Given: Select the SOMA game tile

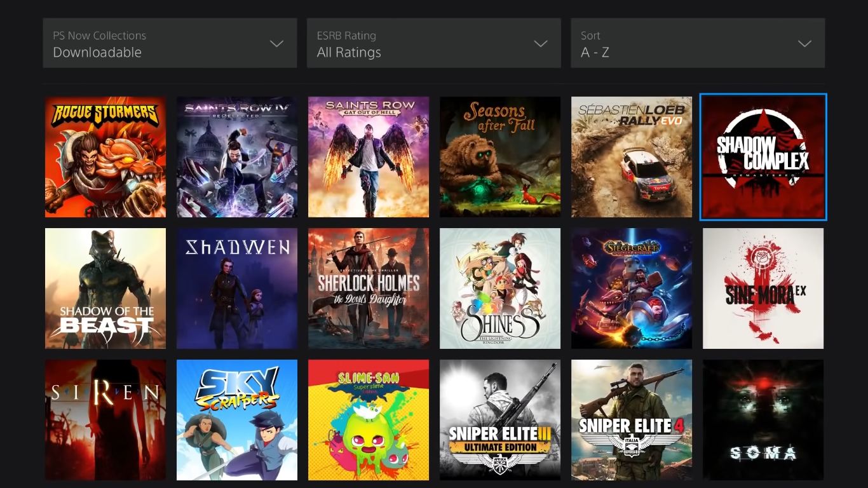Looking at the screenshot, I should point(763,420).
